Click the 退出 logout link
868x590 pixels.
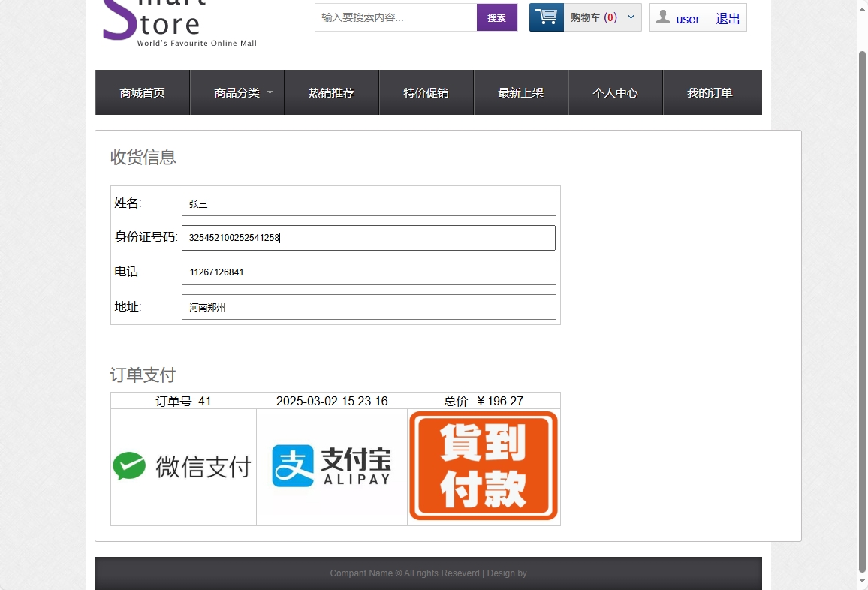pyautogui.click(x=727, y=19)
